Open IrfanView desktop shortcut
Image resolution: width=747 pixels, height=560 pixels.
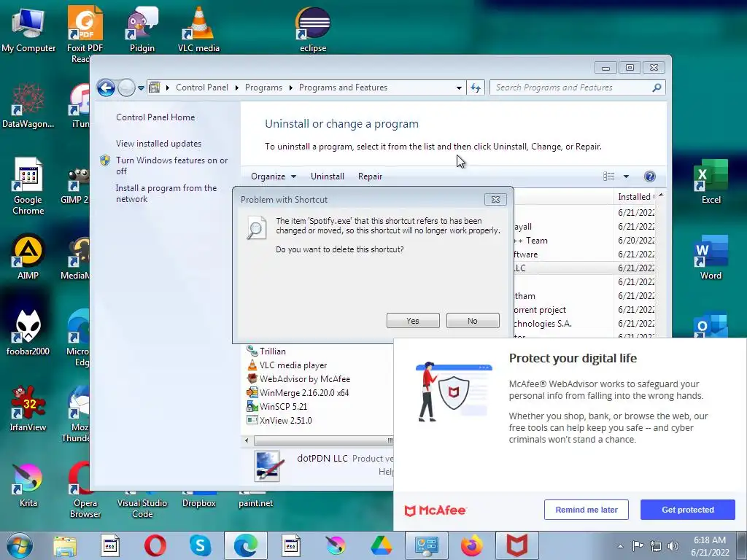click(x=28, y=408)
